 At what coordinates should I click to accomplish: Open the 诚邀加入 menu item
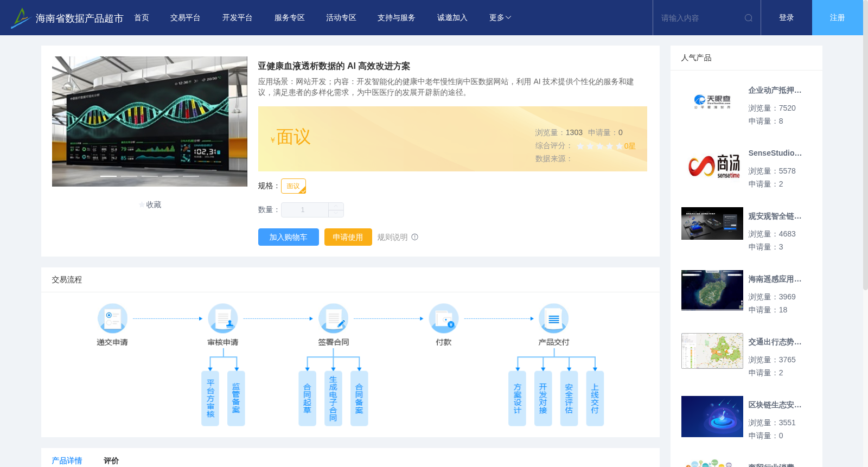pos(452,18)
